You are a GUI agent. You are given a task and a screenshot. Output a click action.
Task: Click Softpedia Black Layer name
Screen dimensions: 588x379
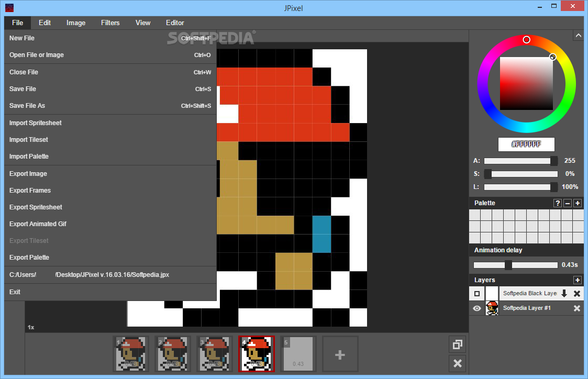[x=529, y=294]
